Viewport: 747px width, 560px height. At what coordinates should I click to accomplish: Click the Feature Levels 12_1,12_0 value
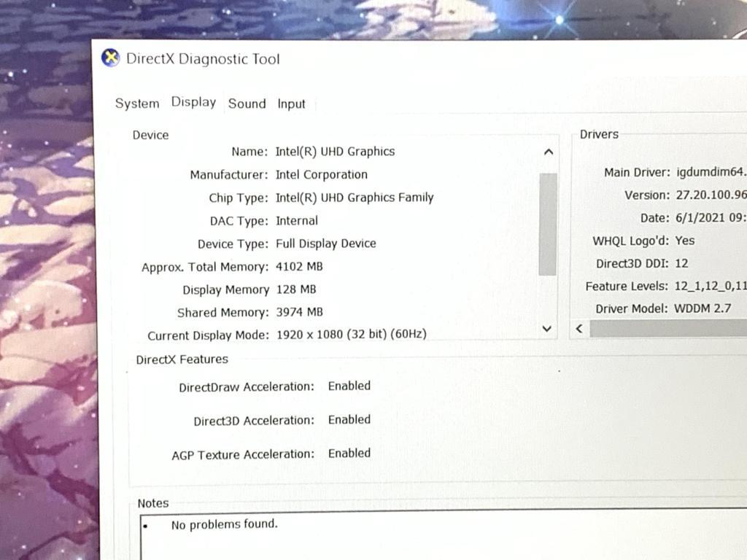pos(711,286)
